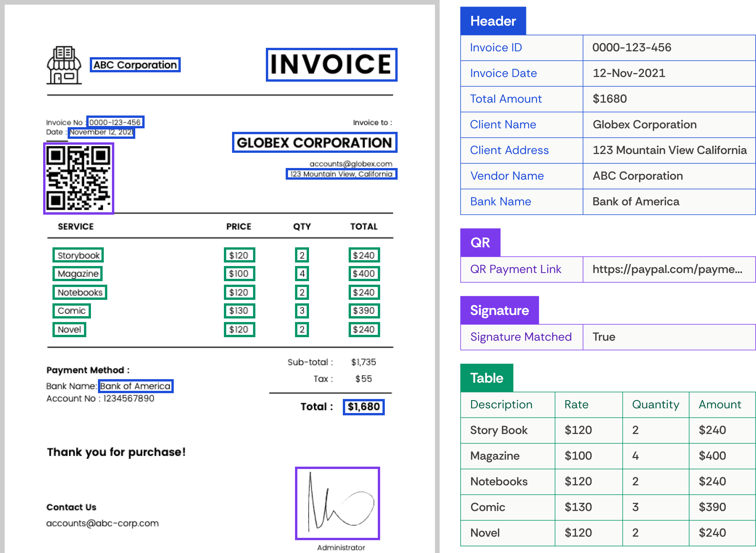Click the large INVOICE title
This screenshot has height=553, width=756.
(332, 65)
